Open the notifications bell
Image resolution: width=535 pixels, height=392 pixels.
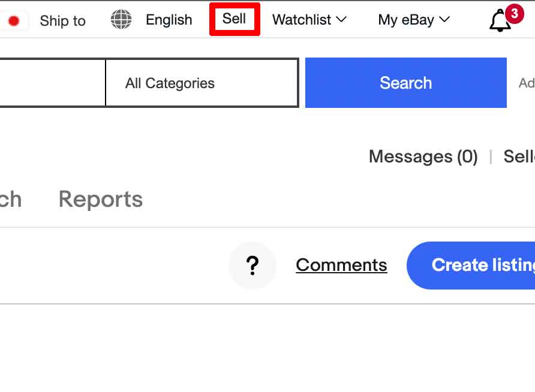click(500, 22)
